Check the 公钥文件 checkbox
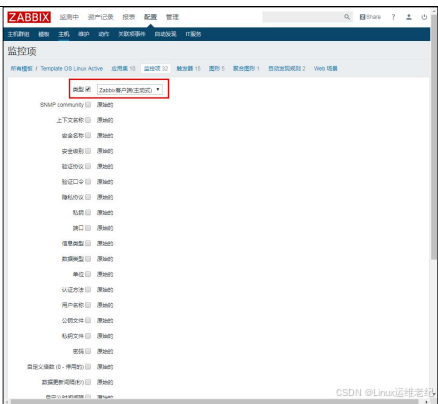438x404 pixels. click(88, 320)
